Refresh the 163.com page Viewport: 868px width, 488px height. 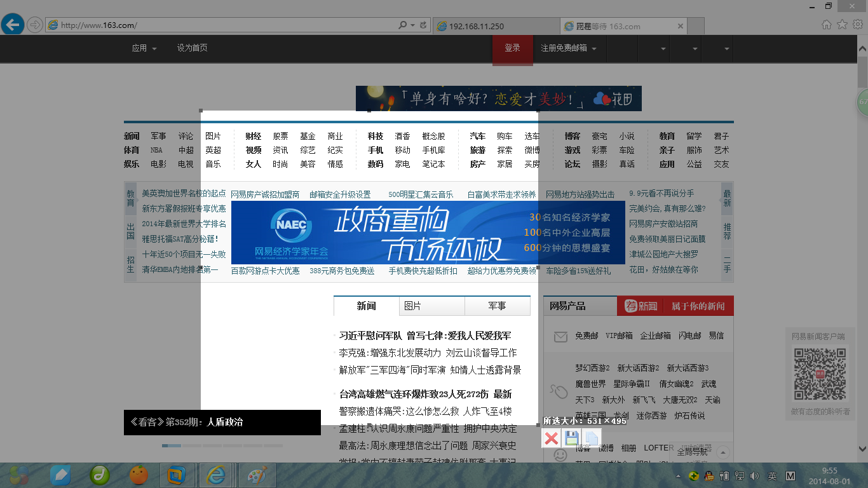423,25
